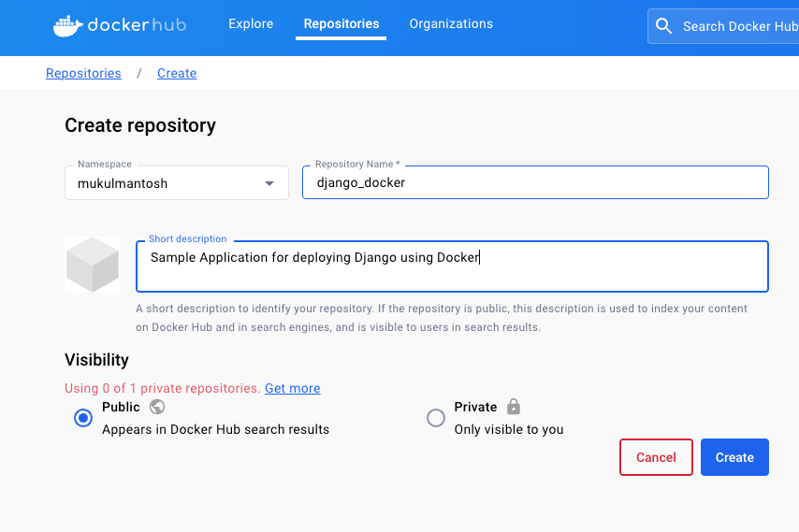
Task: Click the Repositories breadcrumb link
Action: [x=83, y=73]
